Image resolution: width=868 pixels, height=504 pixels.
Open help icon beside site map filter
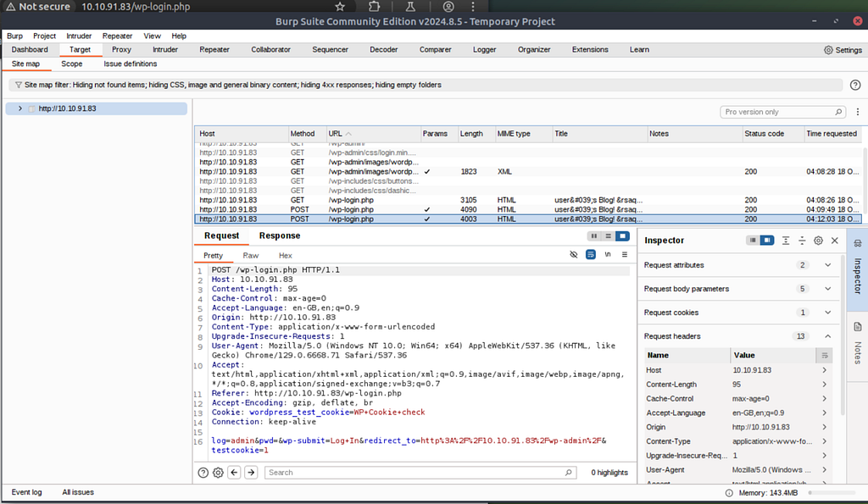(855, 86)
